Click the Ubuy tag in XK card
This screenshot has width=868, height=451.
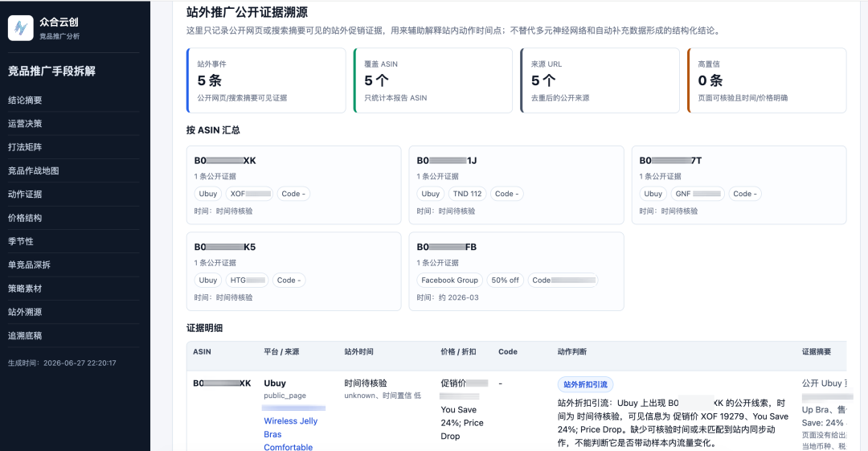click(208, 194)
